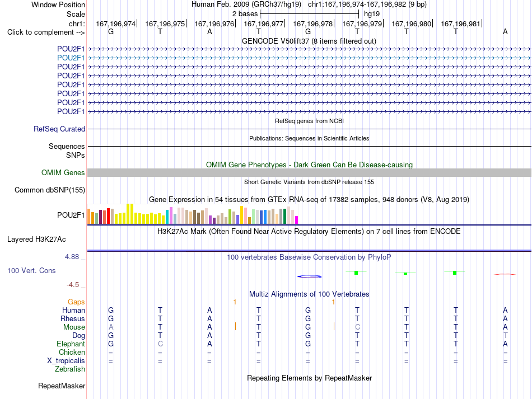Click the red negative PhyloP conservation marker

pyautogui.click(x=505, y=274)
